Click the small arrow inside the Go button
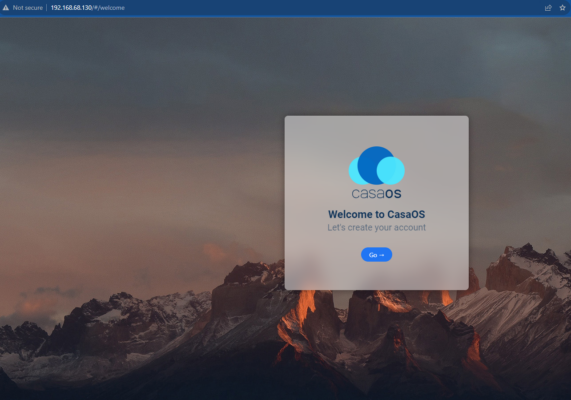This screenshot has height=400, width=571. pos(382,255)
